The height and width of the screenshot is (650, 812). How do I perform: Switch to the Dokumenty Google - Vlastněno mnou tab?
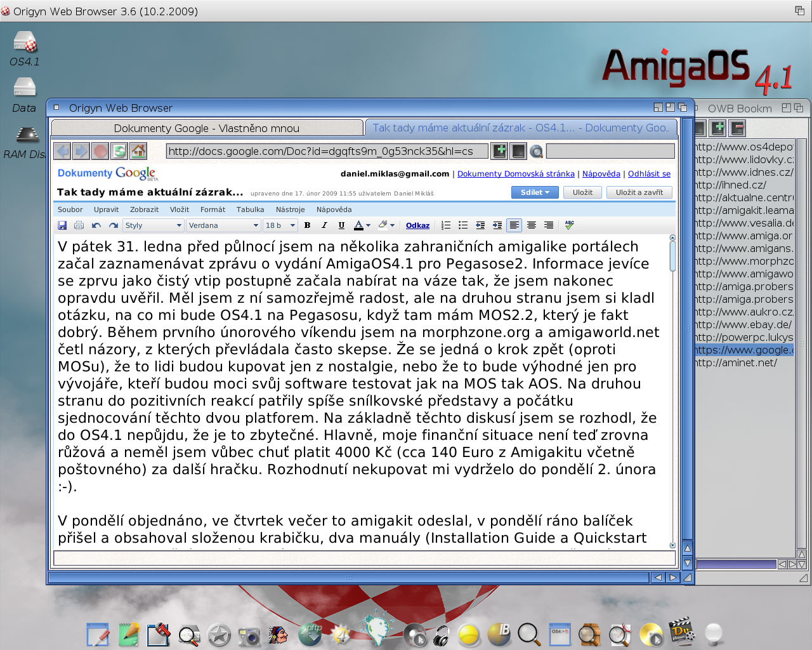click(x=206, y=128)
